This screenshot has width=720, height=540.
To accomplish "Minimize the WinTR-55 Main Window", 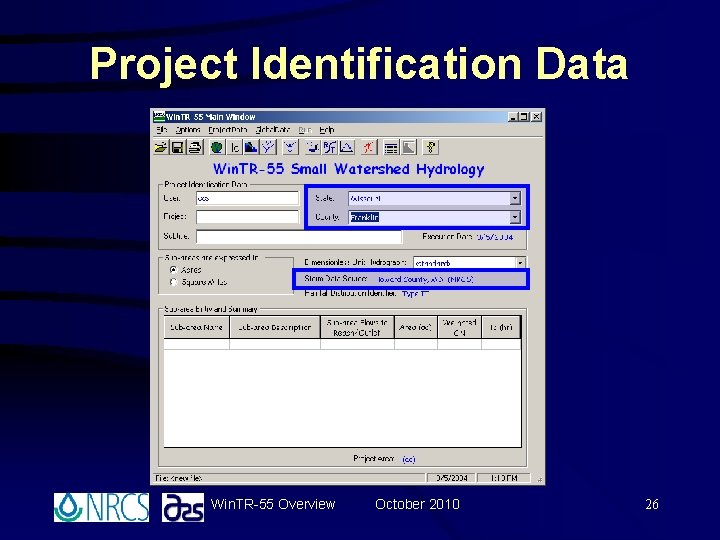I will pos(513,117).
